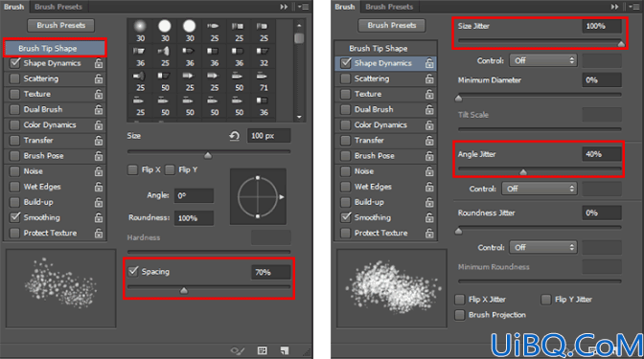
Task: Collapse the left Brush panel with double arrows
Action: (284, 7)
